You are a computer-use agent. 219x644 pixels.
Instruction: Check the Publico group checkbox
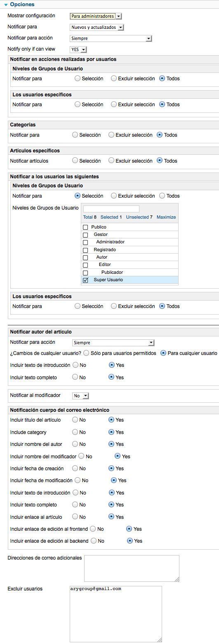[x=85, y=227]
